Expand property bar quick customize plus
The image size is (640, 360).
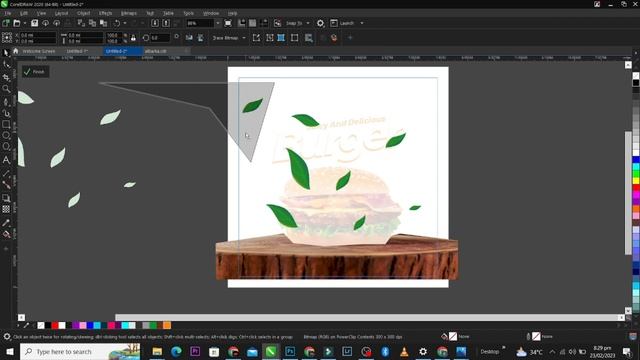pyautogui.click(x=350, y=38)
